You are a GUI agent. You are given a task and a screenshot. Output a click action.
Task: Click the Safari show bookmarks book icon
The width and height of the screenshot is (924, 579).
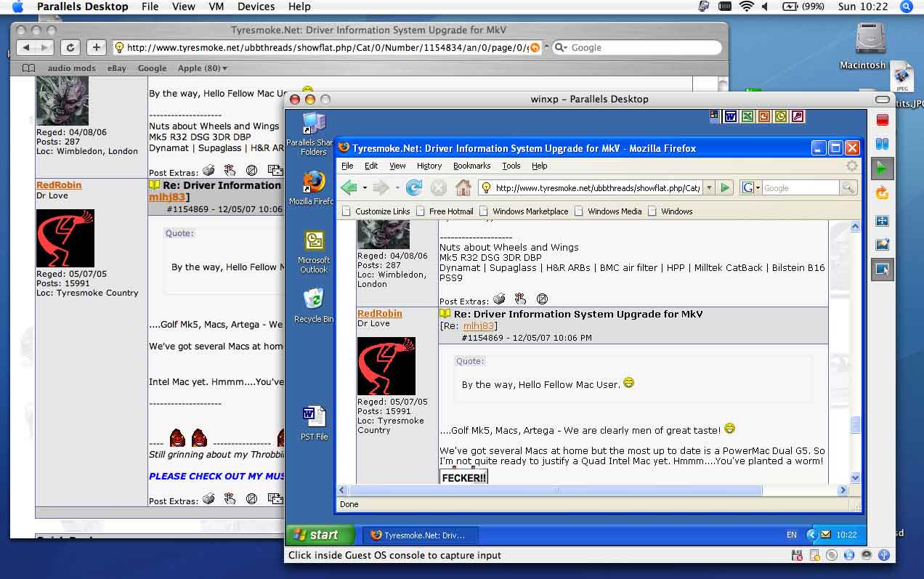(28, 68)
